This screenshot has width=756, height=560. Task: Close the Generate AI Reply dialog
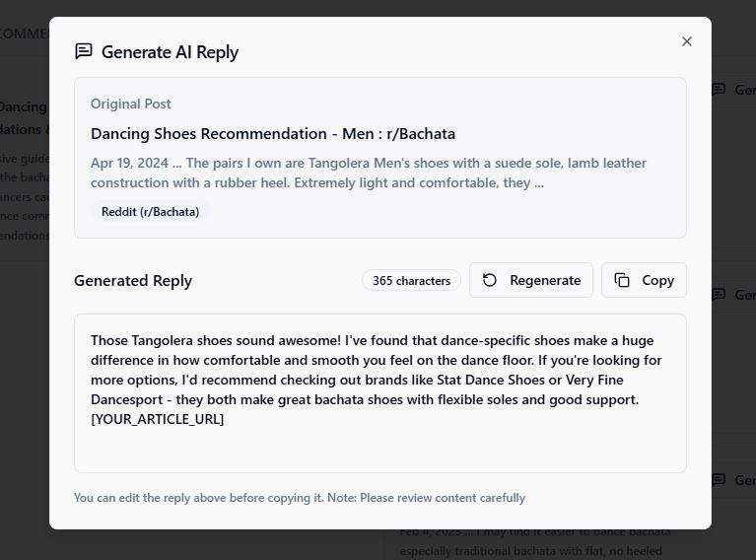tap(687, 41)
